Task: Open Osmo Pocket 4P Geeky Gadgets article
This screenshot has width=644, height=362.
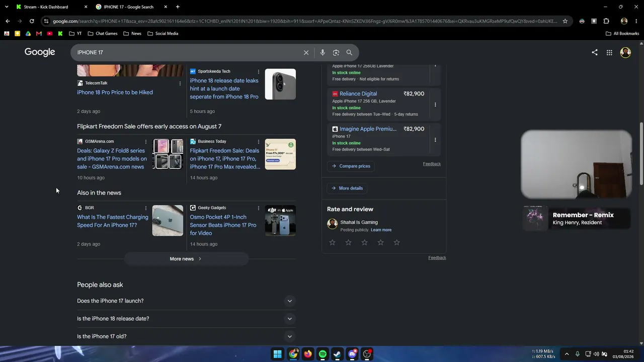Action: tap(223, 225)
